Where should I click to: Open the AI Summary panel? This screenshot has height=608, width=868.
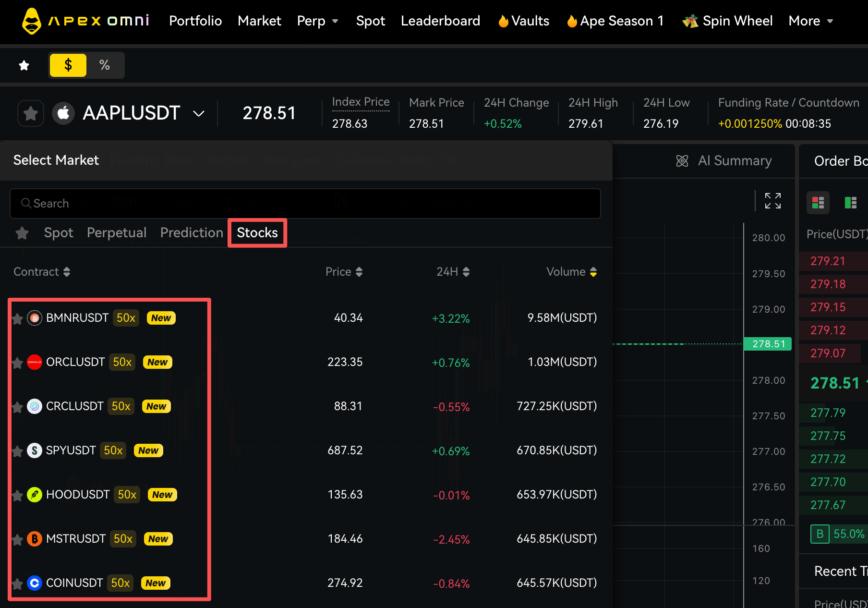724,161
